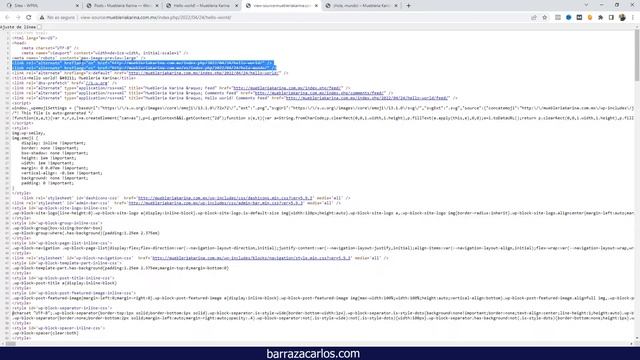Click the horizontal scrollbar thumb
Screen dimensions: 640x360
11,344
